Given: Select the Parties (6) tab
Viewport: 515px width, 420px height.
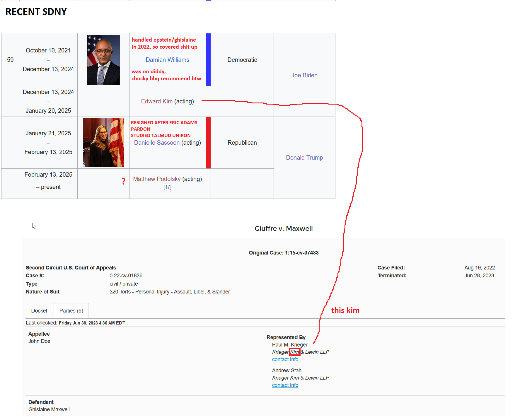Looking at the screenshot, I should pyautogui.click(x=71, y=311).
